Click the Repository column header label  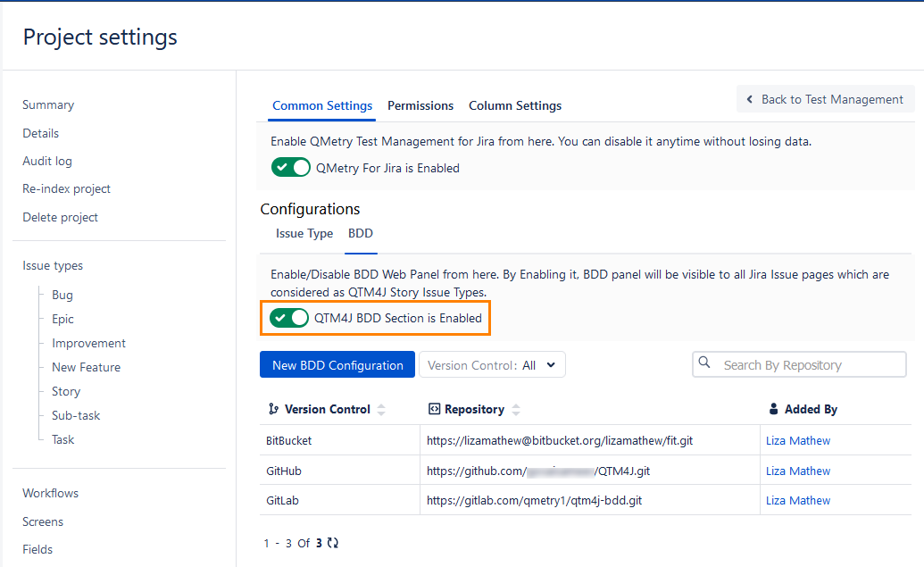(474, 409)
